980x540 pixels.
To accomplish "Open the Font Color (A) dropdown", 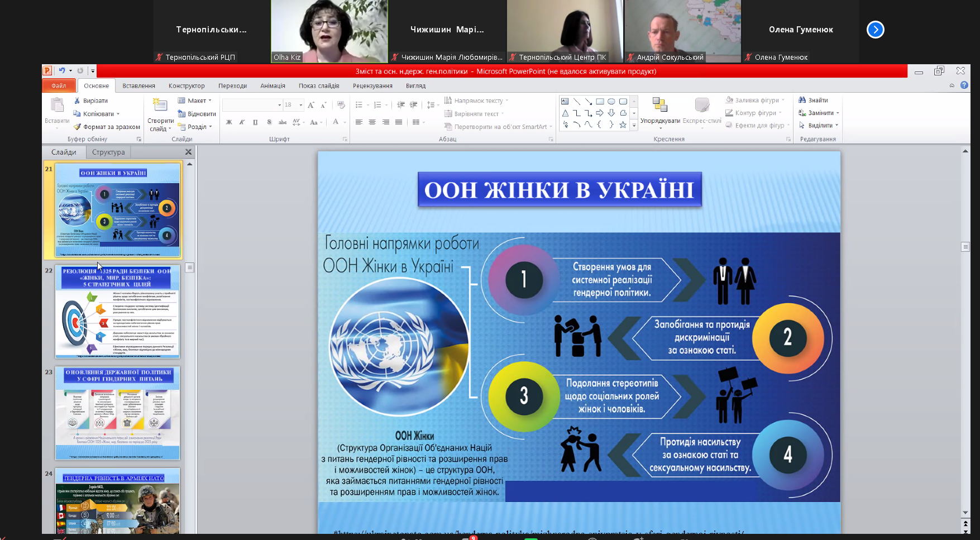I will coord(345,122).
